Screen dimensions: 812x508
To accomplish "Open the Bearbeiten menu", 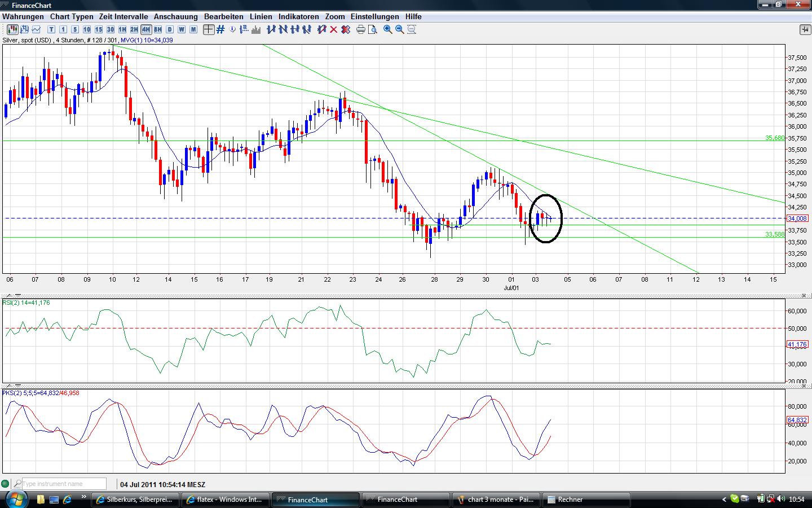I will [224, 16].
